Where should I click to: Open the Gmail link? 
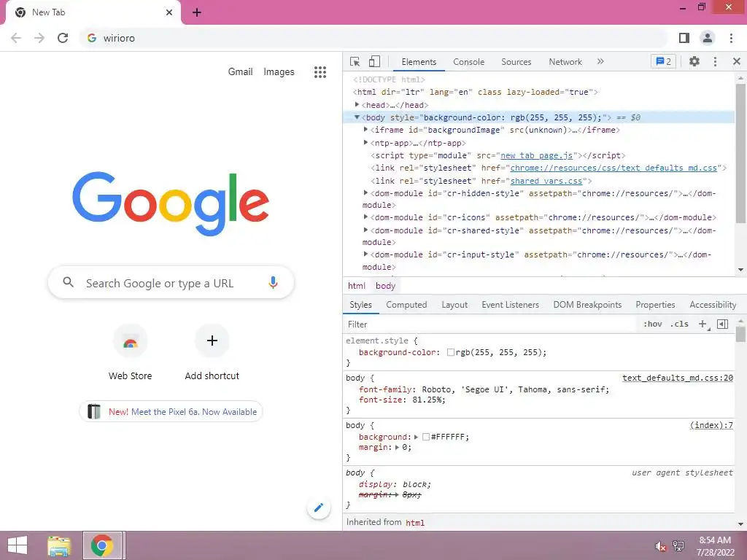[x=240, y=72]
